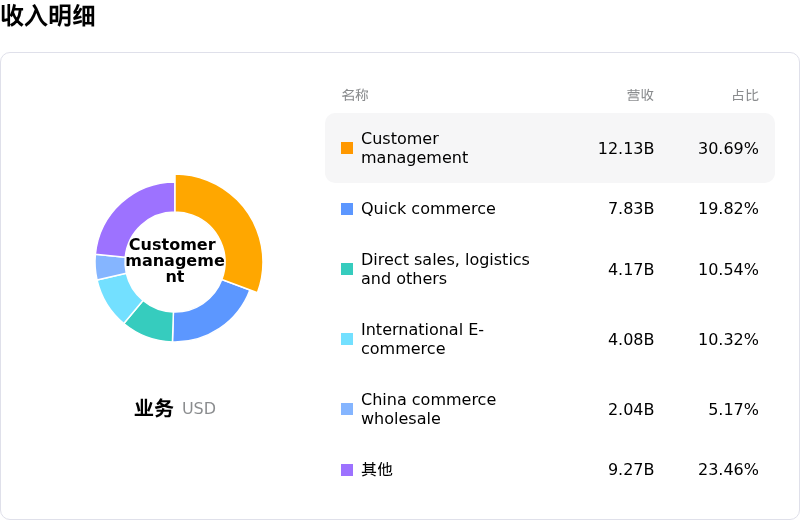The width and height of the screenshot is (800, 520).
Task: Click the USD currency label
Action: point(198,409)
